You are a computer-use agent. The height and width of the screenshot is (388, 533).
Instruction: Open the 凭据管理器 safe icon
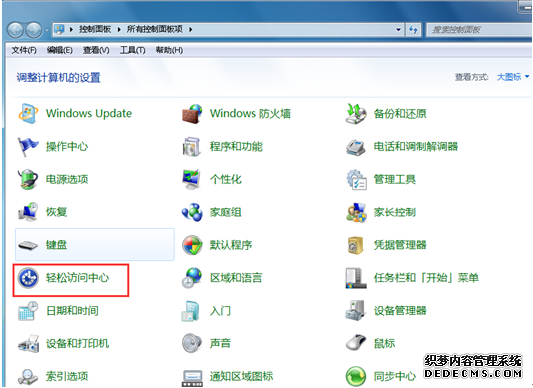[x=356, y=245]
